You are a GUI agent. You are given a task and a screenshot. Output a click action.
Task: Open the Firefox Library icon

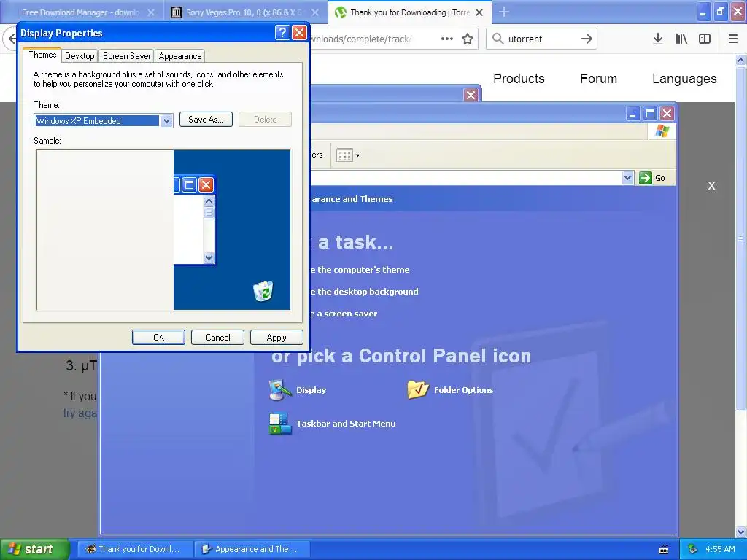[x=681, y=39]
